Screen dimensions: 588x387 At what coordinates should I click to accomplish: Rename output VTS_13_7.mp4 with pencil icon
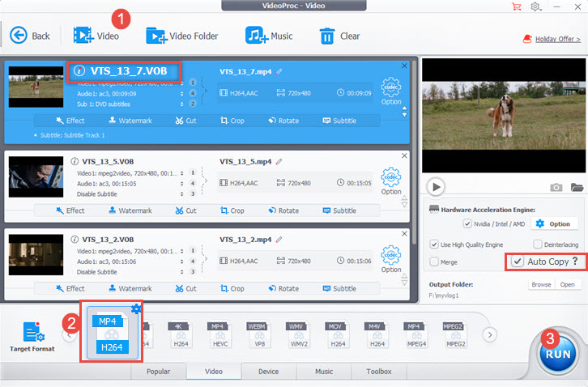pyautogui.click(x=279, y=71)
